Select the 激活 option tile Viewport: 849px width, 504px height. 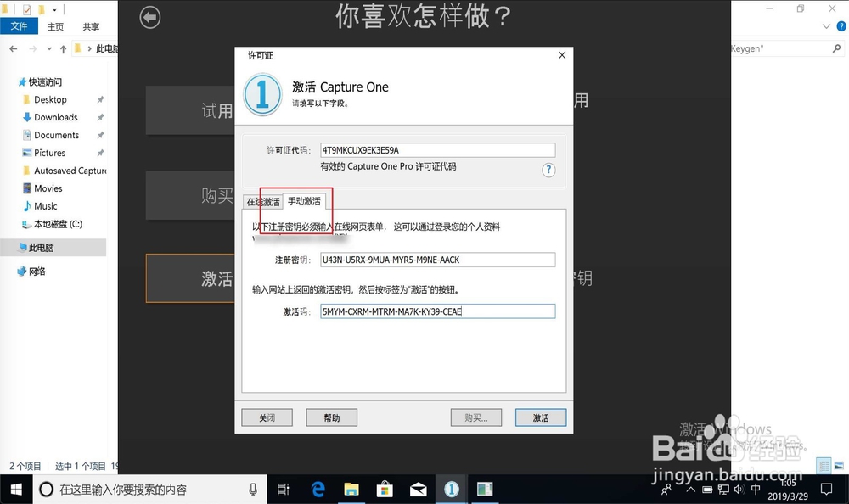click(x=190, y=279)
